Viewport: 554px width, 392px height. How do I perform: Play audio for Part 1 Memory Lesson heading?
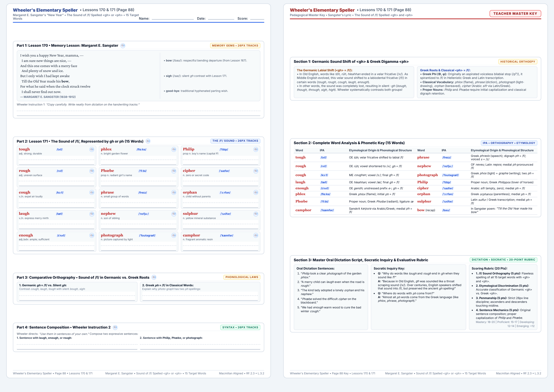pos(123,46)
